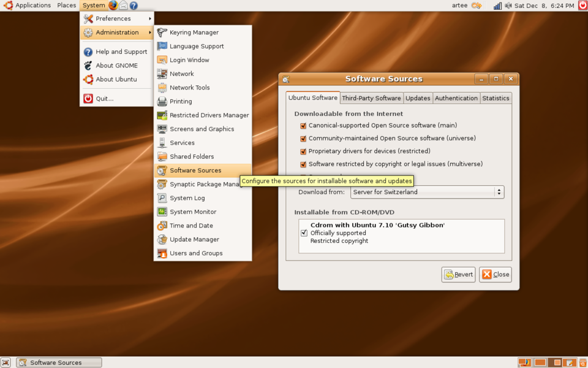Image resolution: width=588 pixels, height=368 pixels.
Task: Switch to the Third-Party Software tab
Action: 371,98
